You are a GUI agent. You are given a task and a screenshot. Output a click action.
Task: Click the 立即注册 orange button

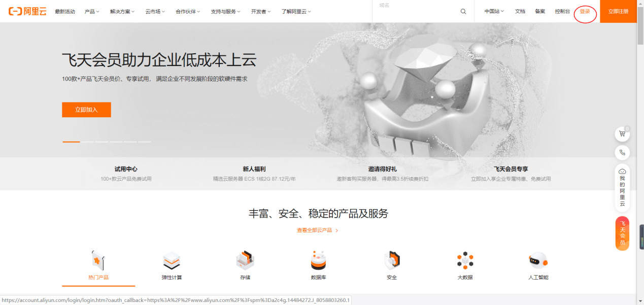[618, 11]
